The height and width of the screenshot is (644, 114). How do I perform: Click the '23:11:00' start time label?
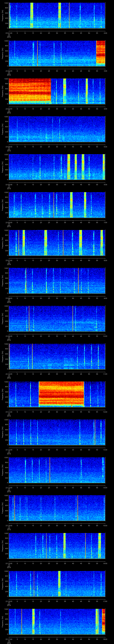(9, 412)
